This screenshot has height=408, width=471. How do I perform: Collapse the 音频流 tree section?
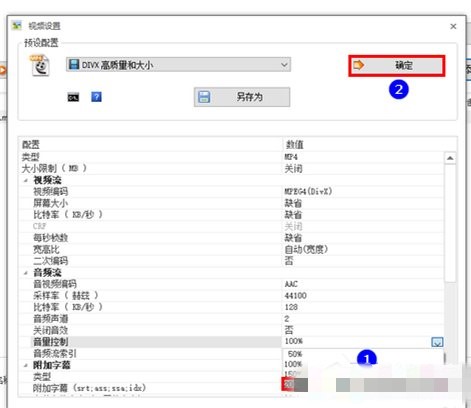26,273
